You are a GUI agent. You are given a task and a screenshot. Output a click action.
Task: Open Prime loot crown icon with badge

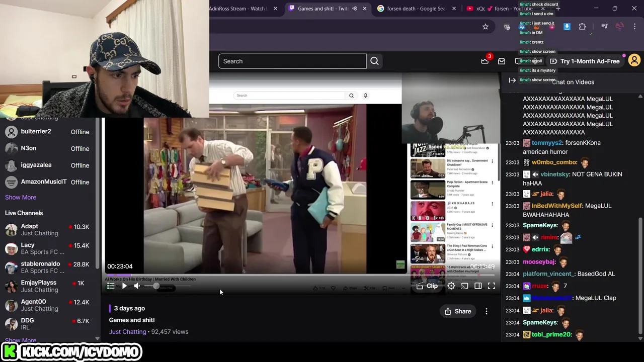click(x=486, y=60)
